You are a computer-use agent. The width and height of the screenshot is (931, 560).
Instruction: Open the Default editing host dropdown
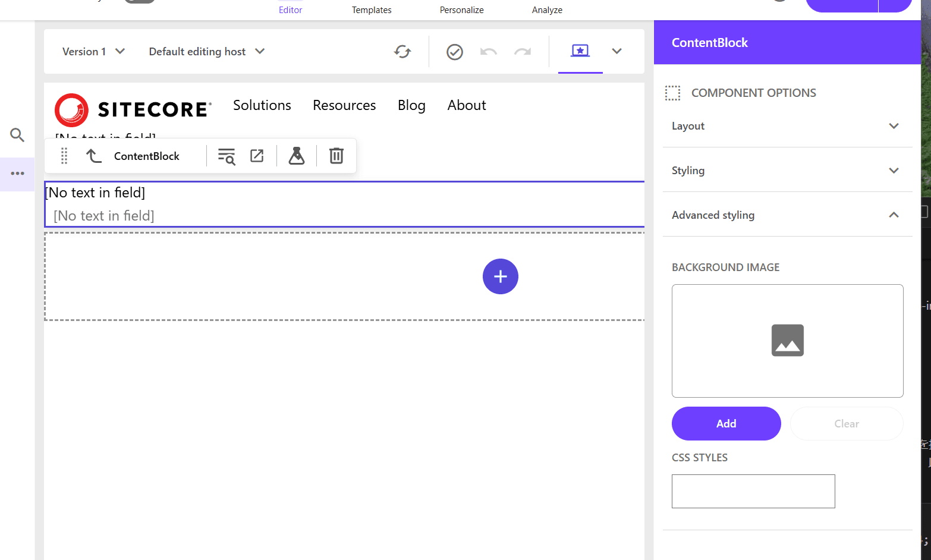coord(206,52)
